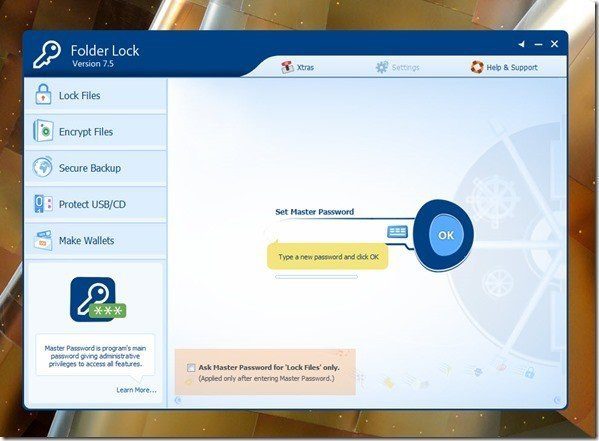This screenshot has width=599, height=441.
Task: Click the safe icon beside Encrypt Files
Action: 43,131
